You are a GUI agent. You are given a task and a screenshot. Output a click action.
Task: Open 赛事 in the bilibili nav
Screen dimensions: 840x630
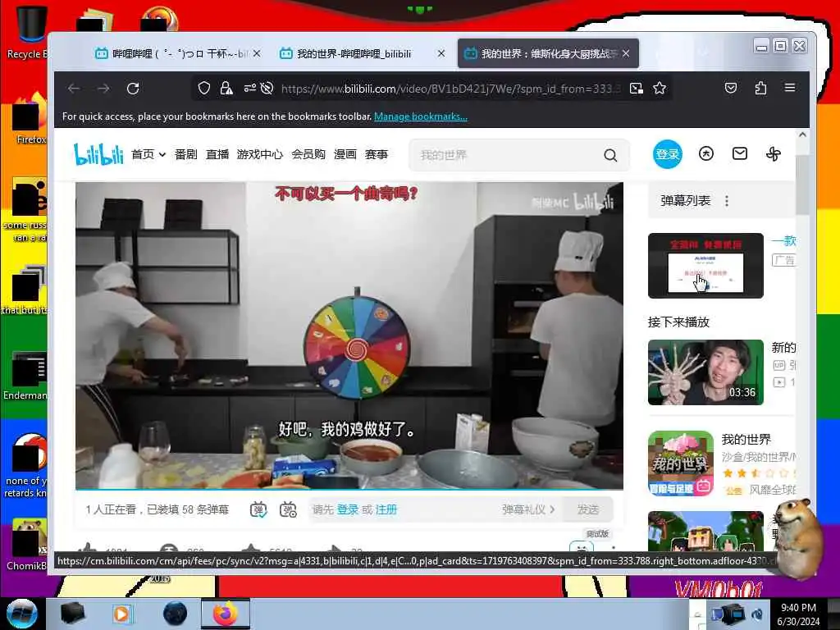(376, 154)
